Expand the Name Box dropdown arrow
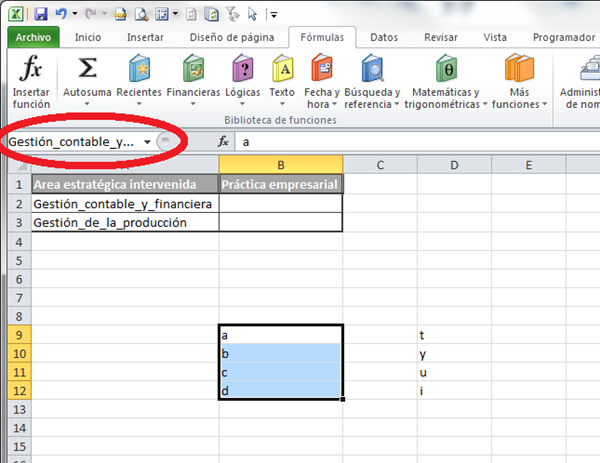 (x=148, y=142)
